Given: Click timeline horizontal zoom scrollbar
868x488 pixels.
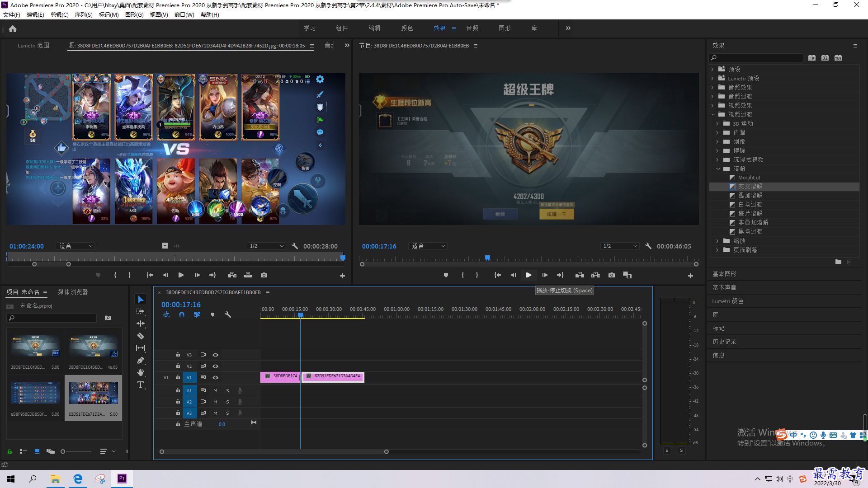Looking at the screenshot, I should pyautogui.click(x=274, y=451).
